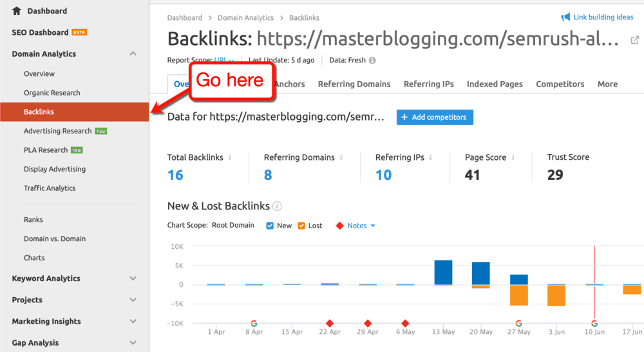The height and width of the screenshot is (352, 644).
Task: Open Traffic Analytics in sidebar
Action: pyautogui.click(x=50, y=188)
